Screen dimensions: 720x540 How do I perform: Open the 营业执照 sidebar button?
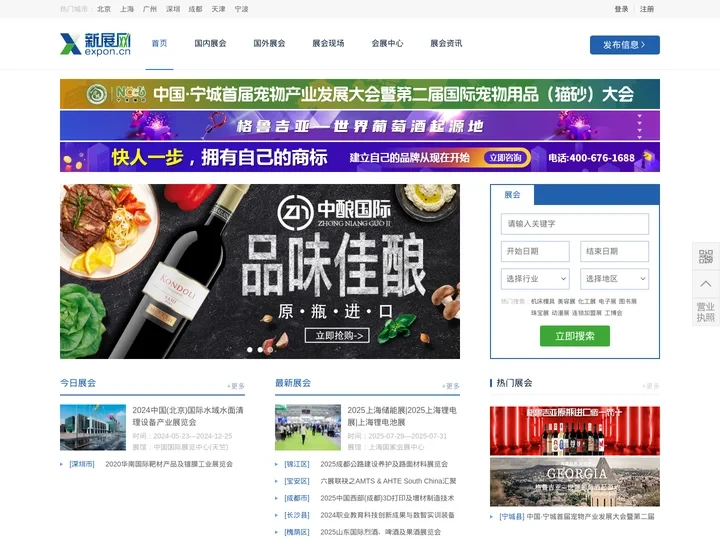click(x=706, y=312)
